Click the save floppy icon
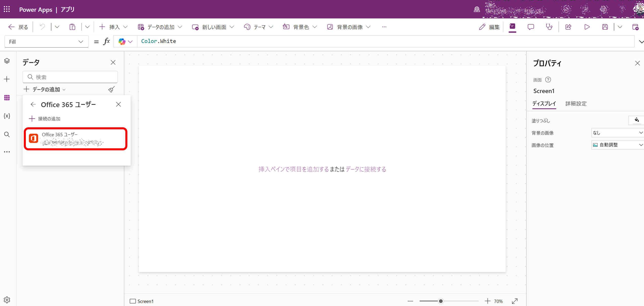 click(x=605, y=27)
